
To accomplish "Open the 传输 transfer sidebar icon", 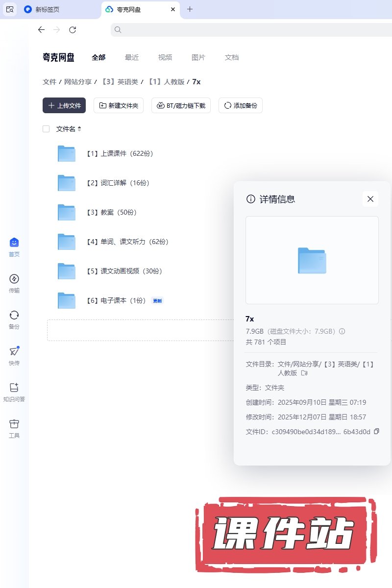I will (x=14, y=279).
